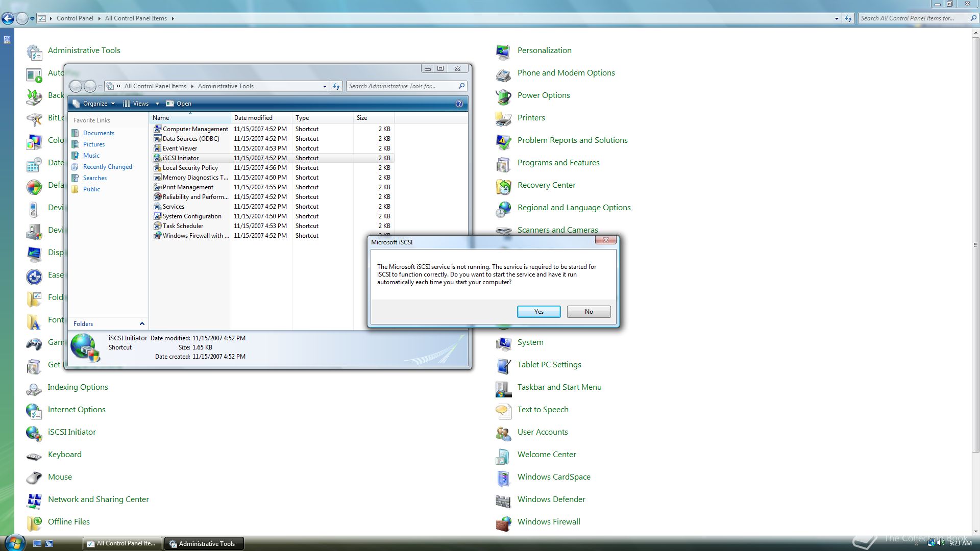Click Search Administrative Tools input field
The image size is (980, 551).
click(402, 86)
